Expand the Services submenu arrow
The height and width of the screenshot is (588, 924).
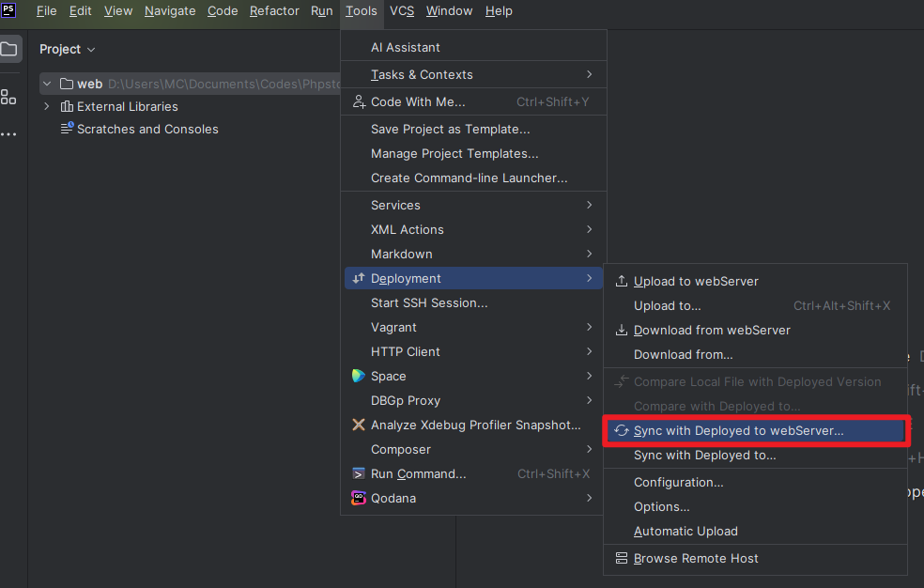(590, 205)
